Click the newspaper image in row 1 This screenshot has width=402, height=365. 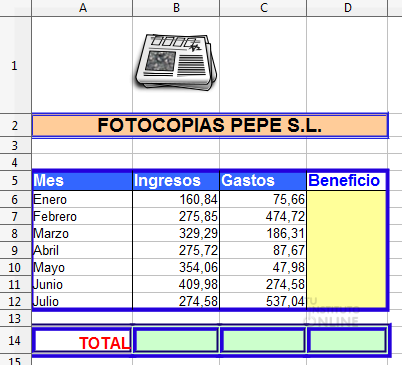(x=176, y=62)
